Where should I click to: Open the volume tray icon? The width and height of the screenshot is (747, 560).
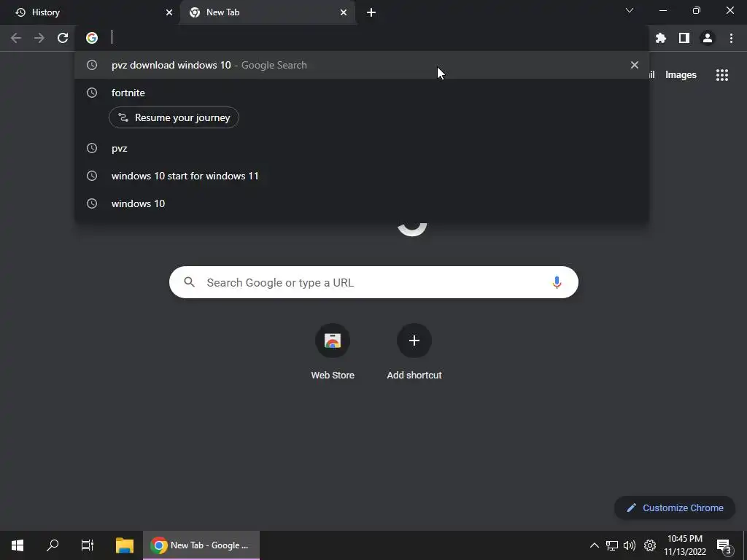pos(630,545)
